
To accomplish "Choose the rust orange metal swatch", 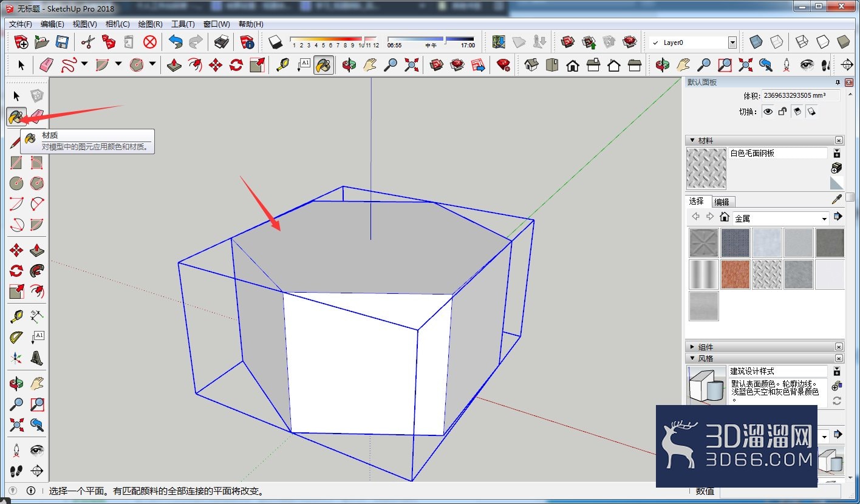I will [735, 274].
